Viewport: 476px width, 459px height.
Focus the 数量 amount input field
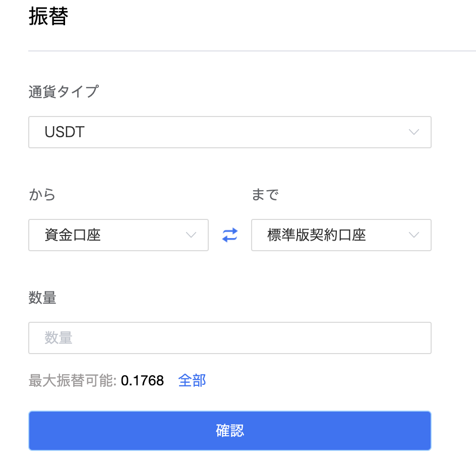(x=230, y=338)
